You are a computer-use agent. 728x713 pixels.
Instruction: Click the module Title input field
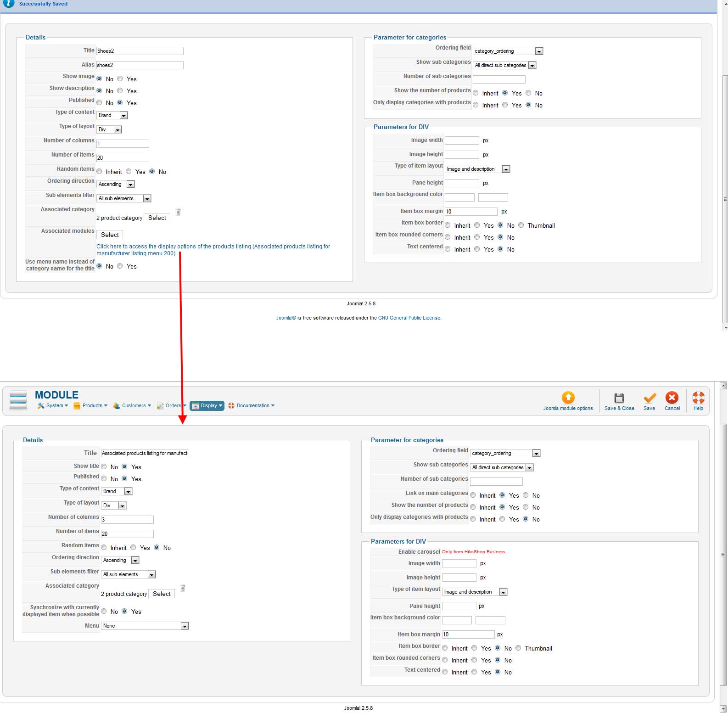pyautogui.click(x=145, y=453)
